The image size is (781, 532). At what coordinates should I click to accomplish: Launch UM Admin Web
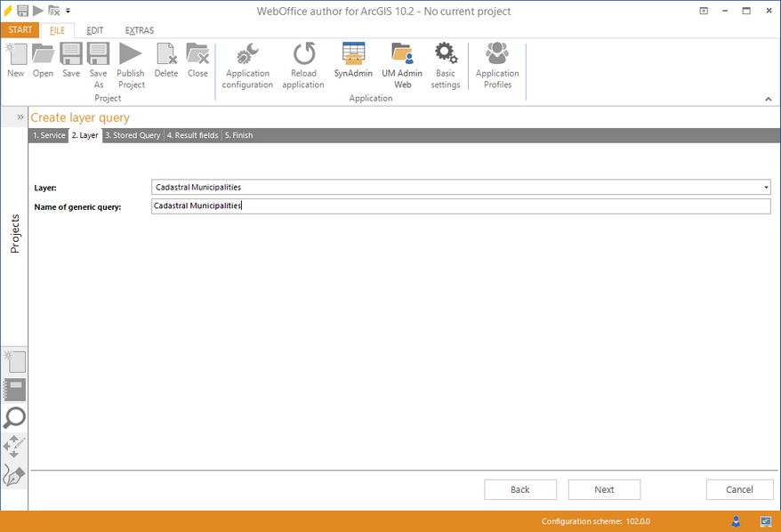401,62
